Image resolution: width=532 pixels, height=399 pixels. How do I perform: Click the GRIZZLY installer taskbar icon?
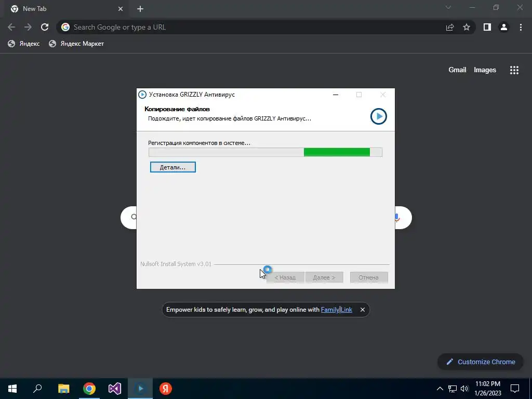click(140, 389)
